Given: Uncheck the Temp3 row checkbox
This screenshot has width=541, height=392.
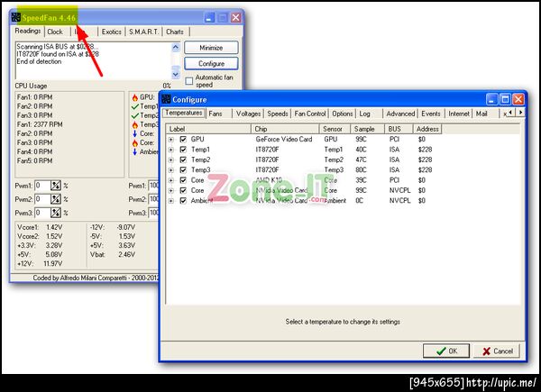Looking at the screenshot, I should click(x=183, y=170).
